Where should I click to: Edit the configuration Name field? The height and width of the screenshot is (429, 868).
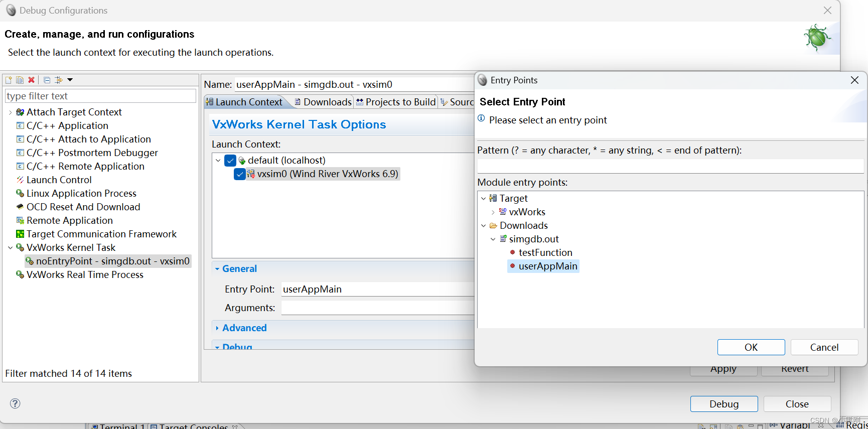click(x=354, y=84)
